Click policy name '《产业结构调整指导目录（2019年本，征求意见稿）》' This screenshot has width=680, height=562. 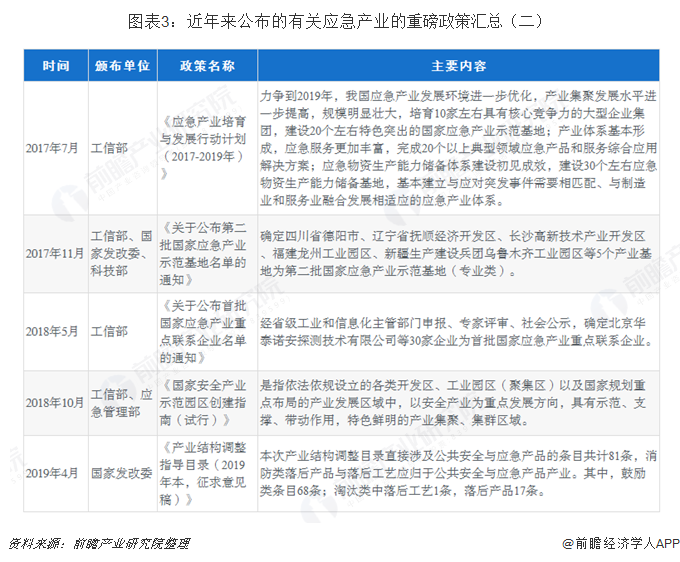point(203,473)
